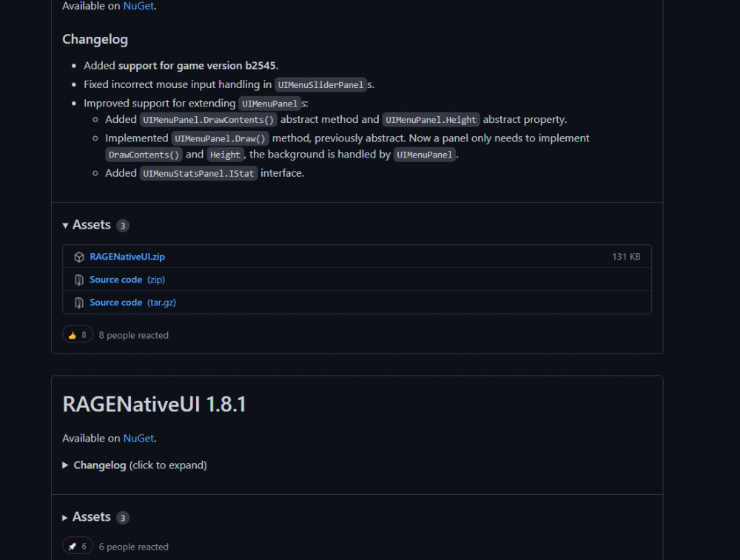Expand the Changelog (click to expand) section
Image resolution: width=740 pixels, height=560 pixels.
(135, 465)
